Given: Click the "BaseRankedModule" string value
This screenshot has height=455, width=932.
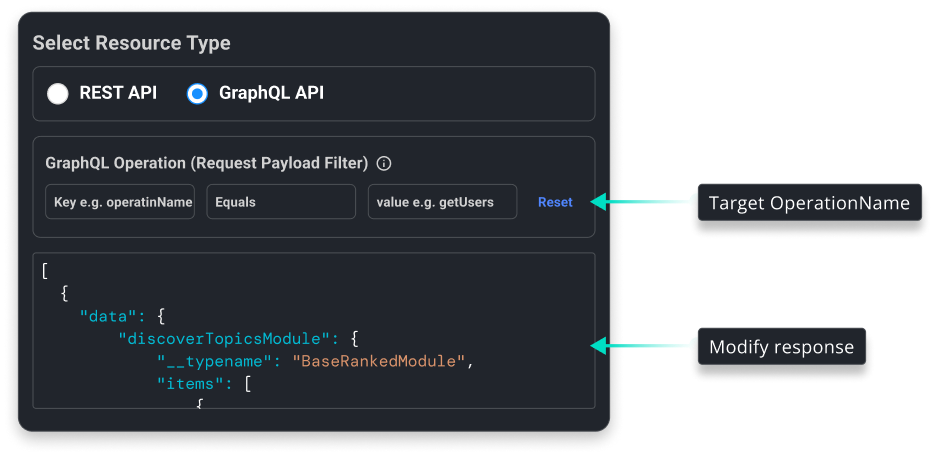Looking at the screenshot, I should pos(378,361).
